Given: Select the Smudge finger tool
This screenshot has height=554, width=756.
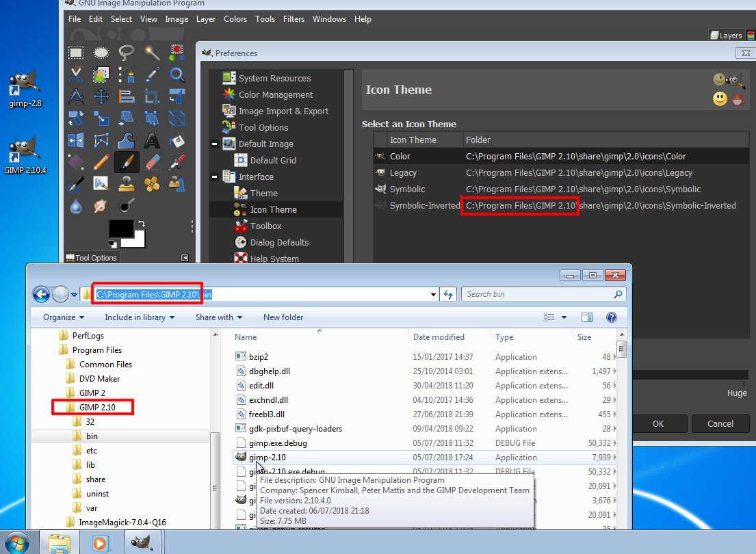Looking at the screenshot, I should point(101,206).
